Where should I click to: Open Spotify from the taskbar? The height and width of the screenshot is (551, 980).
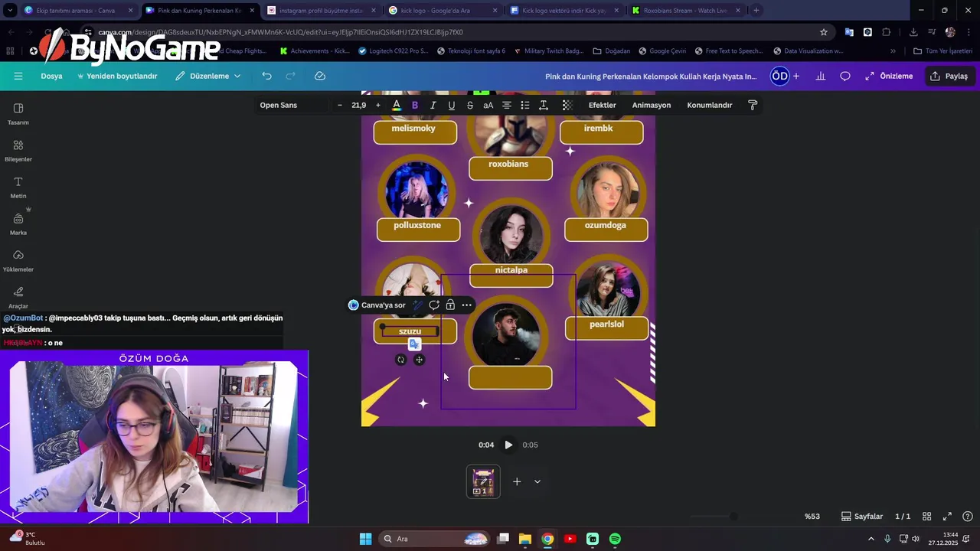[615, 539]
